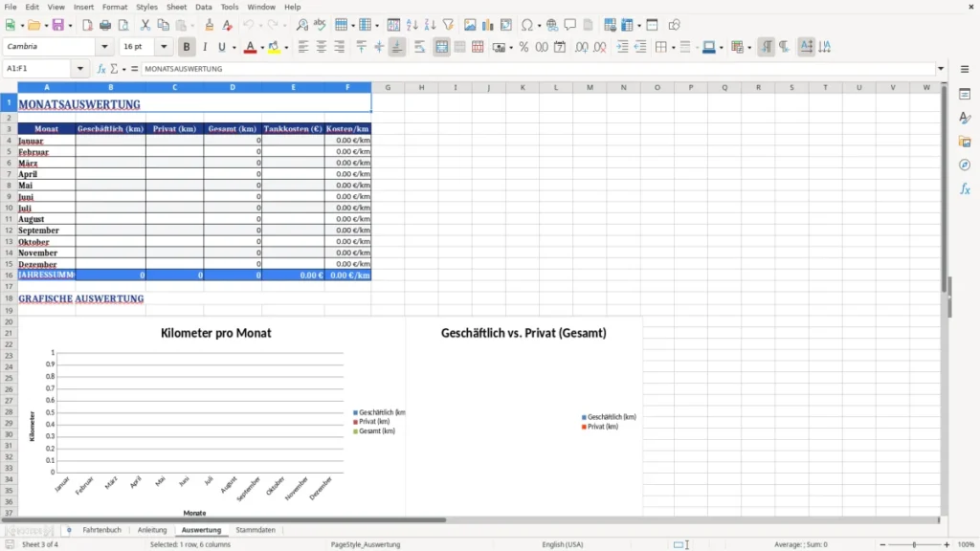Toggle Wrap Text button

click(x=419, y=47)
